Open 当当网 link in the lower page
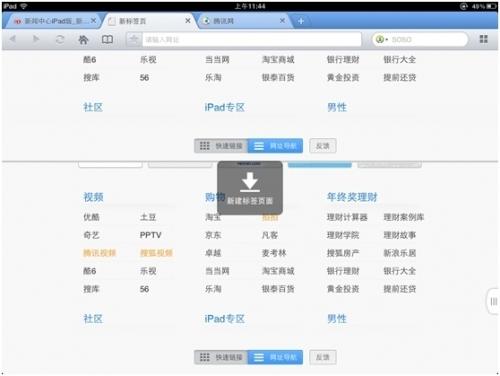The image size is (500, 376). [217, 271]
